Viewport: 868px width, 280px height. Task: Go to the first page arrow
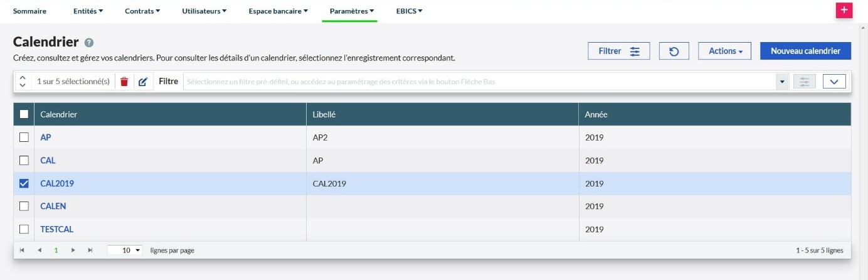point(22,250)
